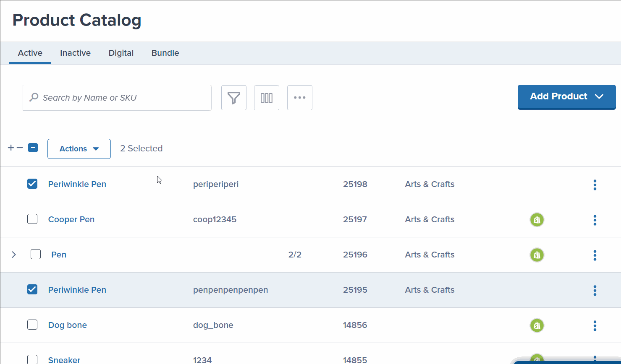Open the kebab menu on the Pen row

pos(595,255)
